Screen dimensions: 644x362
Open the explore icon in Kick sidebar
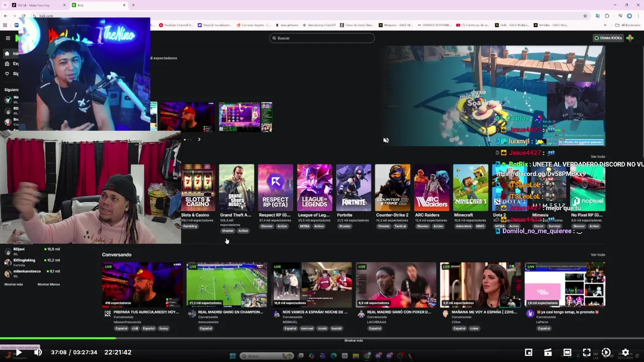click(x=7, y=63)
